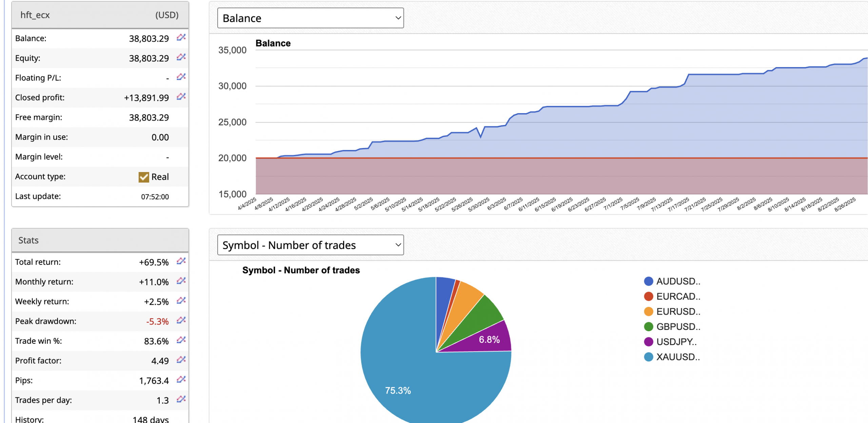Image resolution: width=868 pixels, height=423 pixels.
Task: Click the hft_ecx account header
Action: coord(35,15)
